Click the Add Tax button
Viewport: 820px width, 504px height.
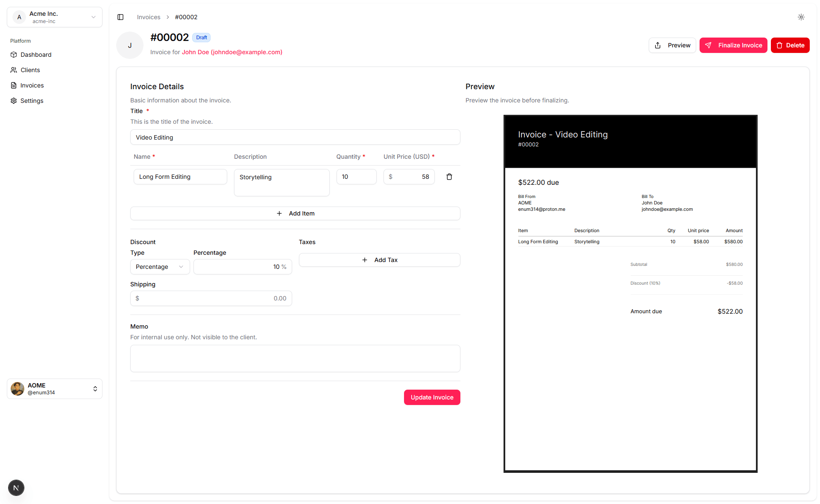coord(379,260)
